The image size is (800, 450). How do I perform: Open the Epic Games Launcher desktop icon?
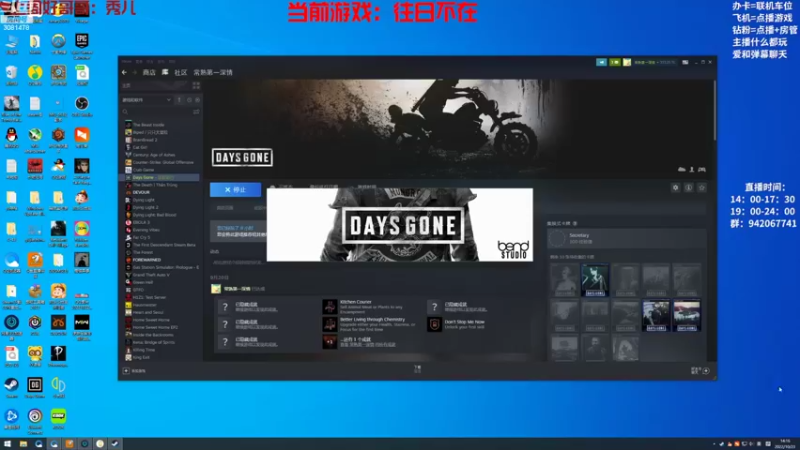82,44
